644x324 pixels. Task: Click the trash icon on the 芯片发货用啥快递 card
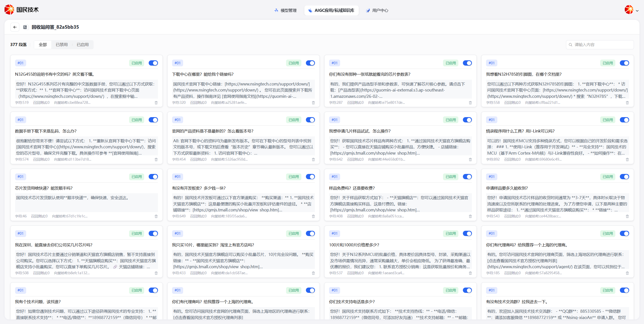point(156,216)
